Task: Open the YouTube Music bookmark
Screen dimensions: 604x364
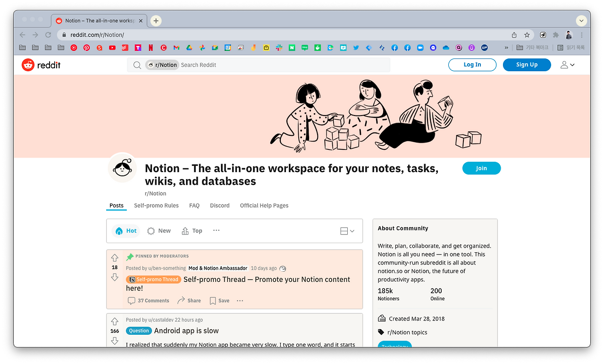Action: point(74,48)
